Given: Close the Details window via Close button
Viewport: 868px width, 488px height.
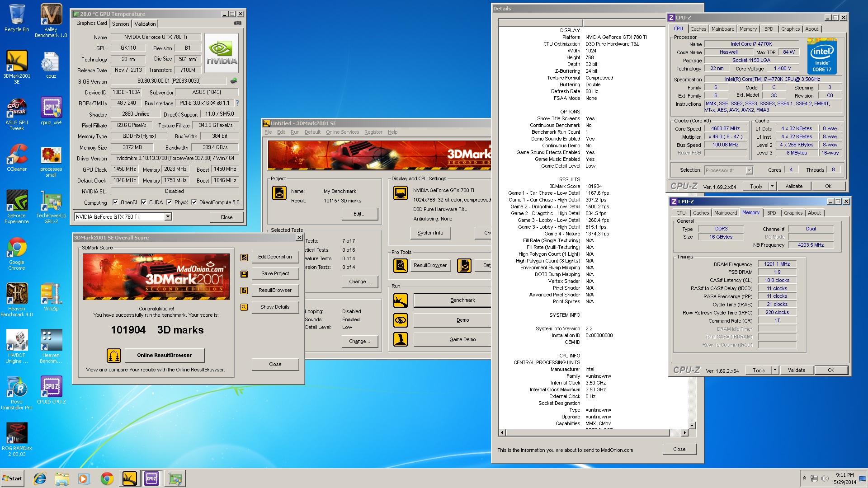Looking at the screenshot, I should pos(679,450).
